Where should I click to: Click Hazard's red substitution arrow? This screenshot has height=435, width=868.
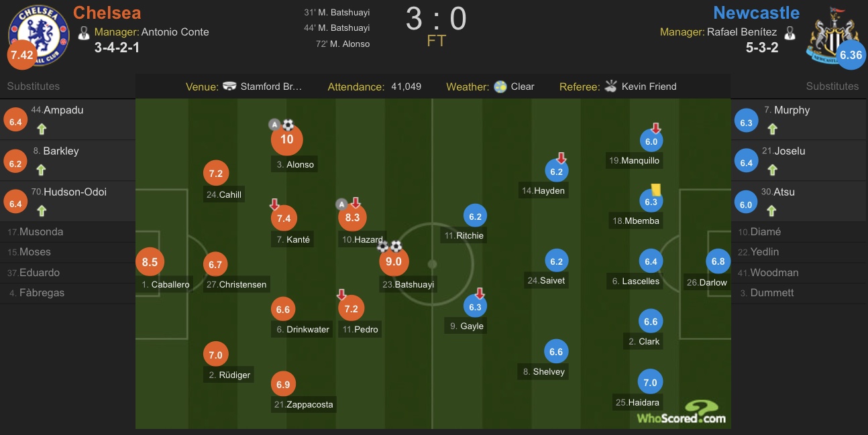click(x=356, y=202)
